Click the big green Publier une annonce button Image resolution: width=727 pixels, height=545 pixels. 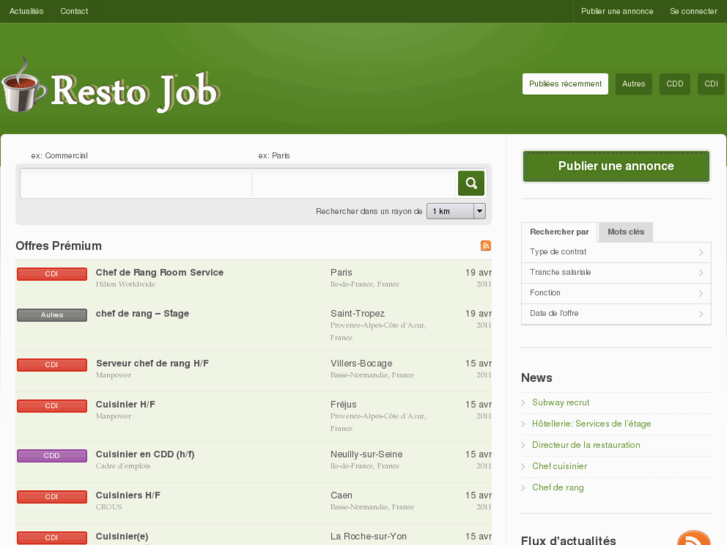point(616,166)
